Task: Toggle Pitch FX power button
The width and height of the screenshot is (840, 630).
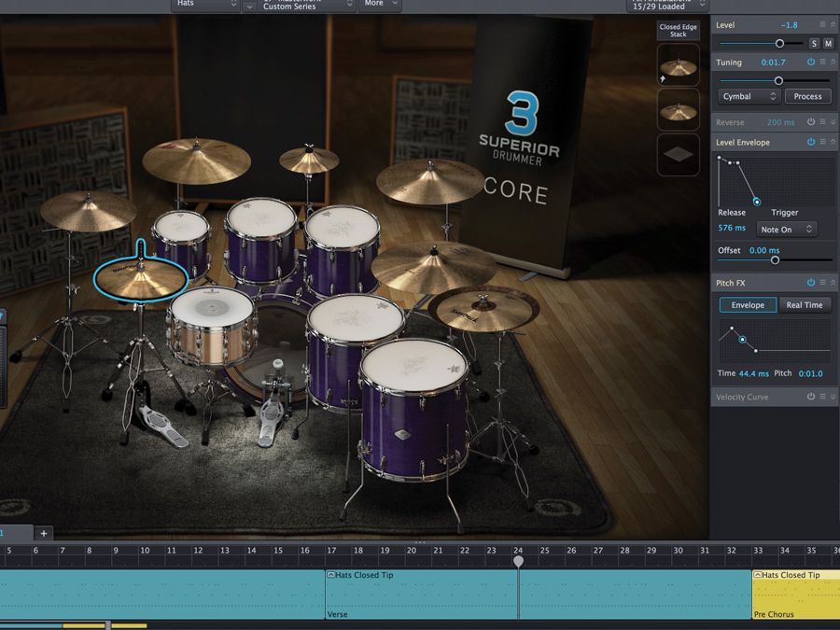Action: (x=810, y=282)
